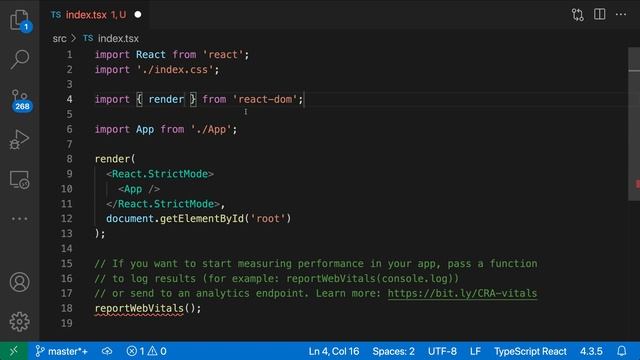640x360 pixels.
Task: Open the bit.ly/CRA-vitals link in comment
Action: point(462,293)
